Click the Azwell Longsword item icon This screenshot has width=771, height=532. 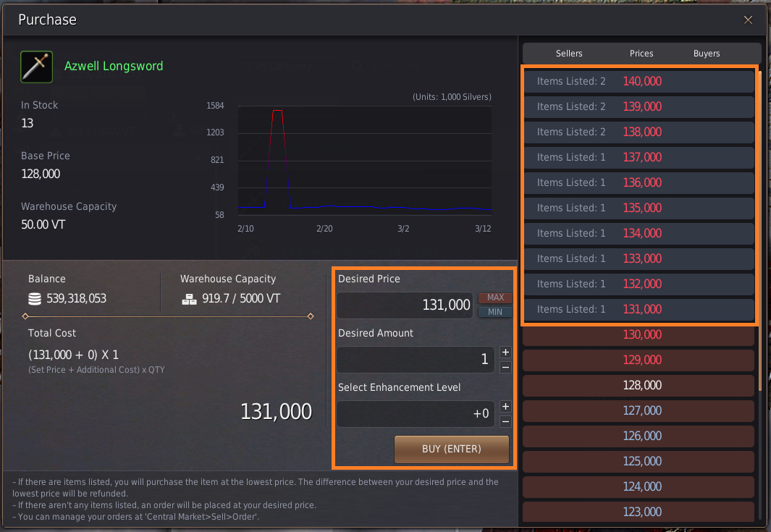pyautogui.click(x=36, y=67)
